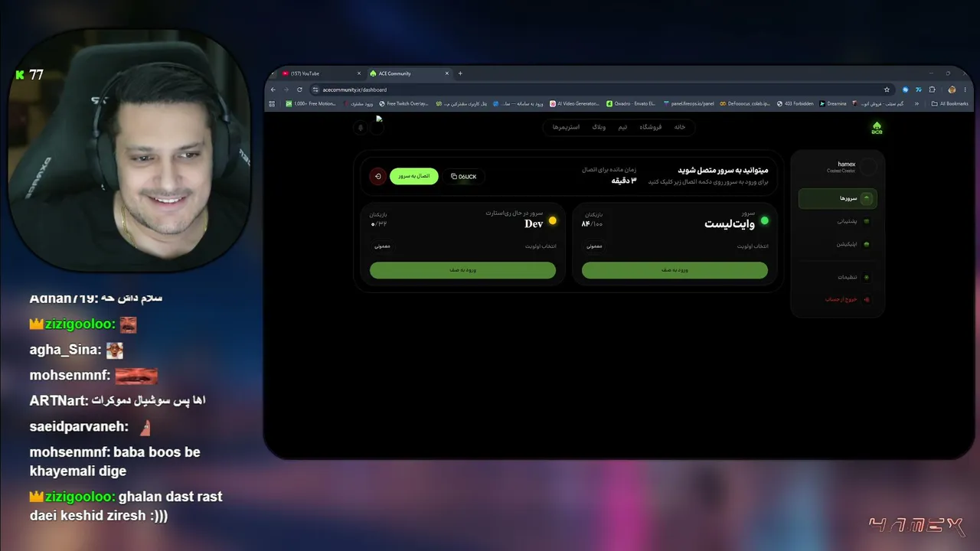Click the ۳ دقیقه remaining time text

[624, 181]
